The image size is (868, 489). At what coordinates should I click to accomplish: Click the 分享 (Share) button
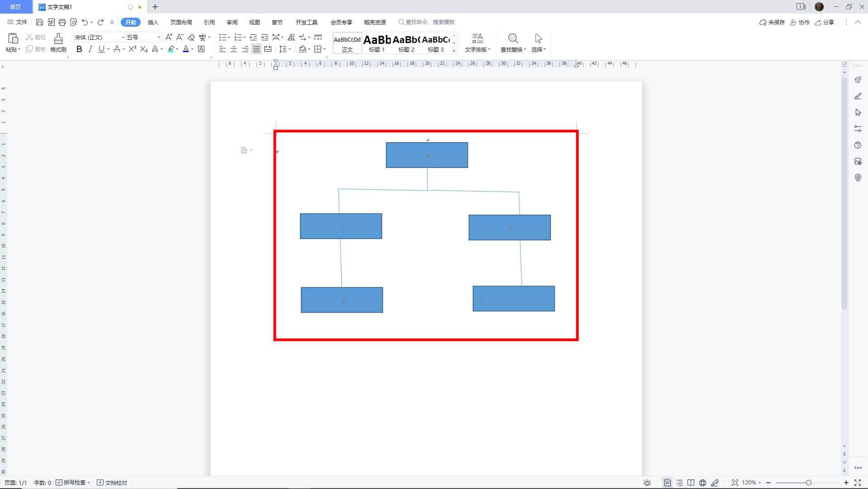pos(824,22)
